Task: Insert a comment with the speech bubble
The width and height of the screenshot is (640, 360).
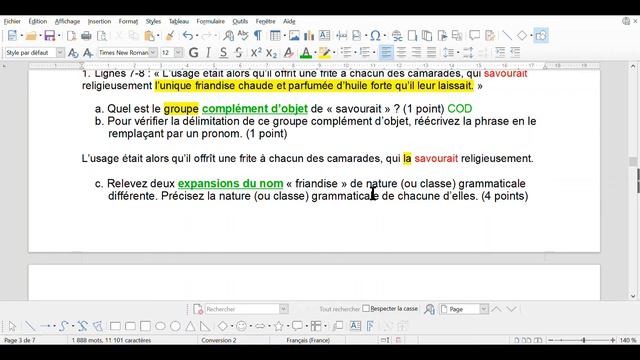Action: point(474,36)
